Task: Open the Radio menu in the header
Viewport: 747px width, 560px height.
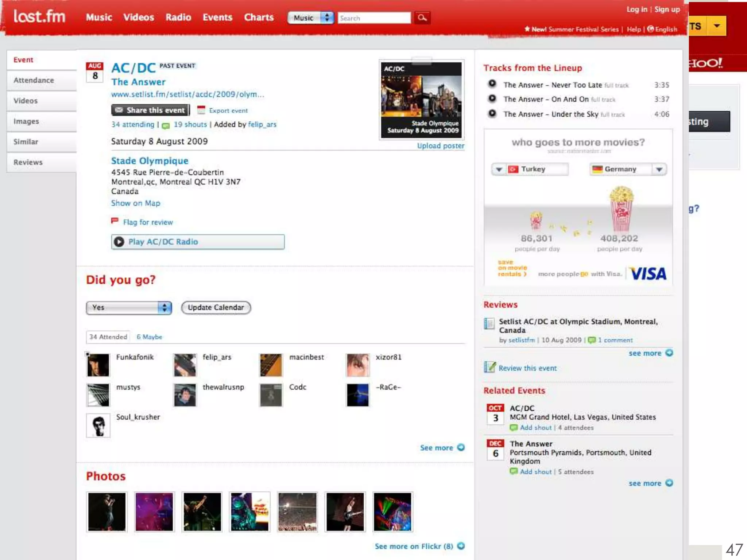Action: (178, 17)
